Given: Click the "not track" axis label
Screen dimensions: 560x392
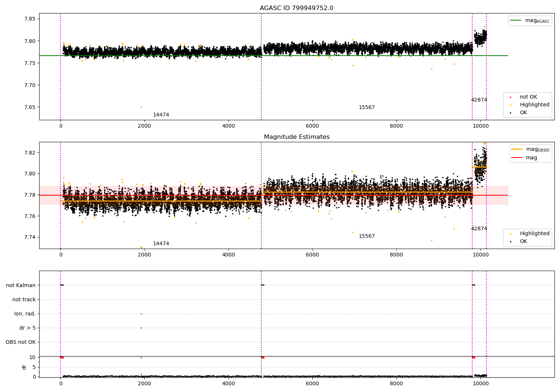Looking at the screenshot, I should (x=24, y=299).
